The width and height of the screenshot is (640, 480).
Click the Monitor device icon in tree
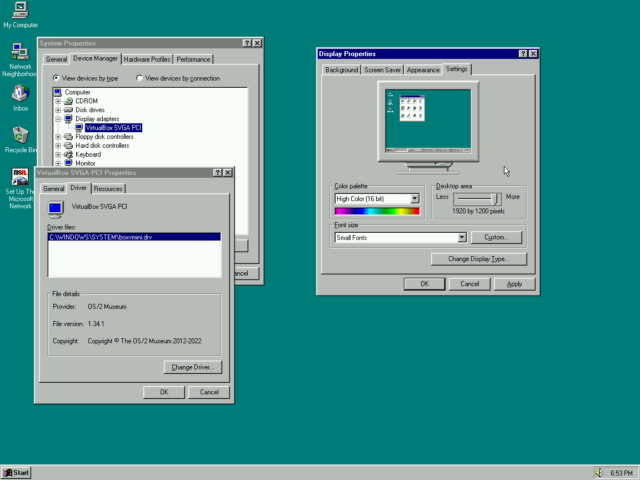[x=69, y=163]
